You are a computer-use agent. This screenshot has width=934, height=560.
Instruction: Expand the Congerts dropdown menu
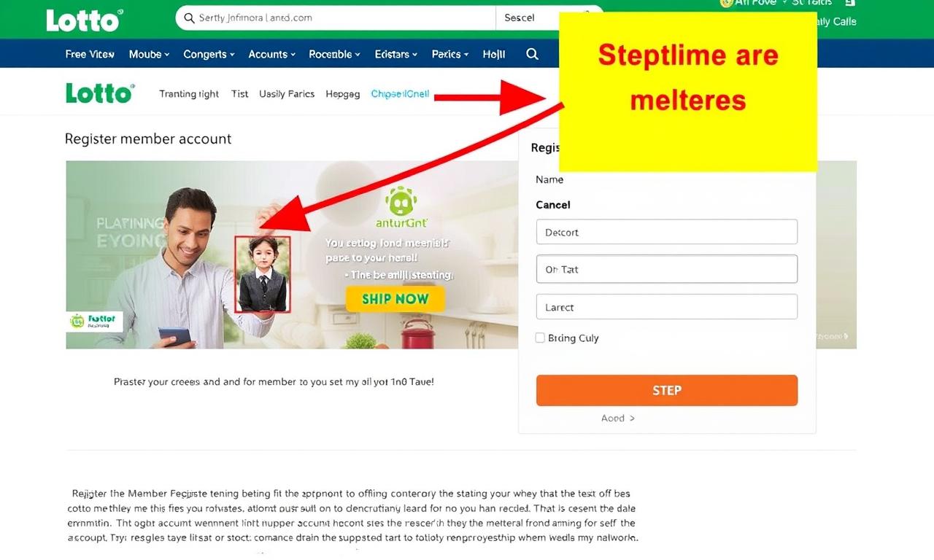coord(209,54)
